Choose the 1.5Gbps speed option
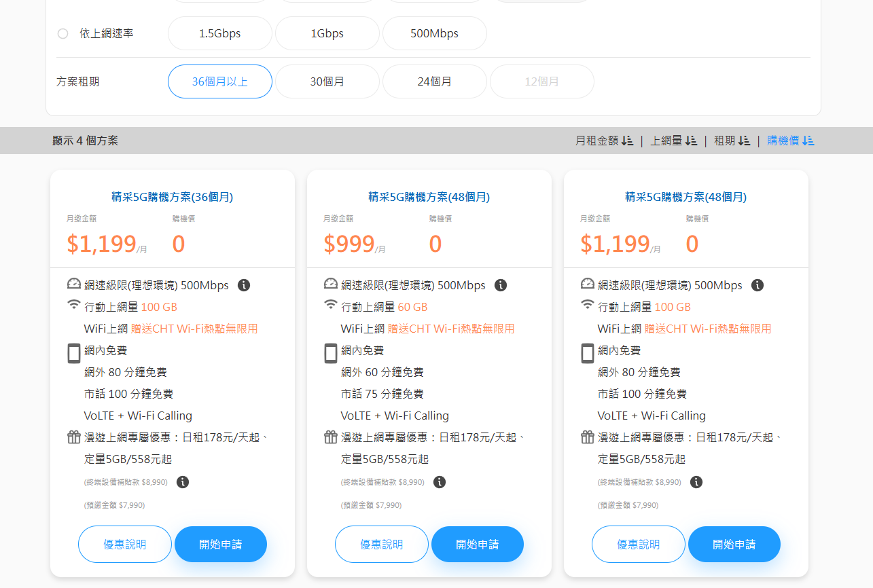The width and height of the screenshot is (873, 588). 220,33
